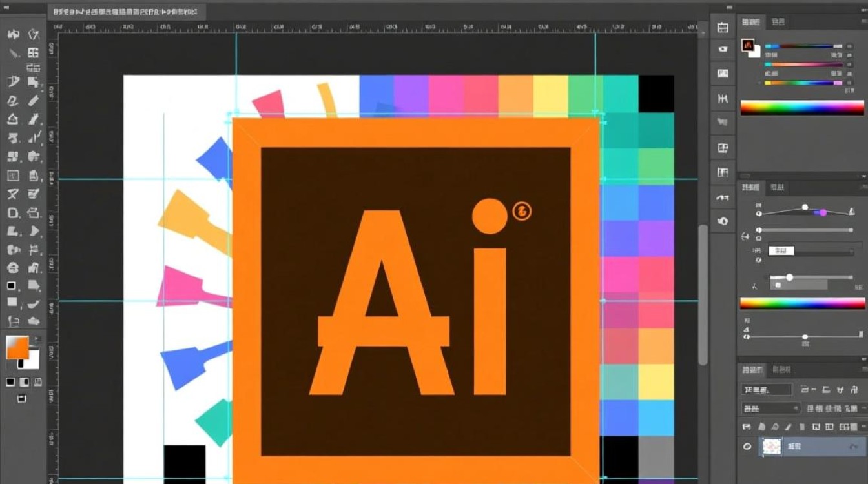Click the rainbow spectrum bar in color panel
Image resolution: width=868 pixels, height=484 pixels.
[x=801, y=108]
